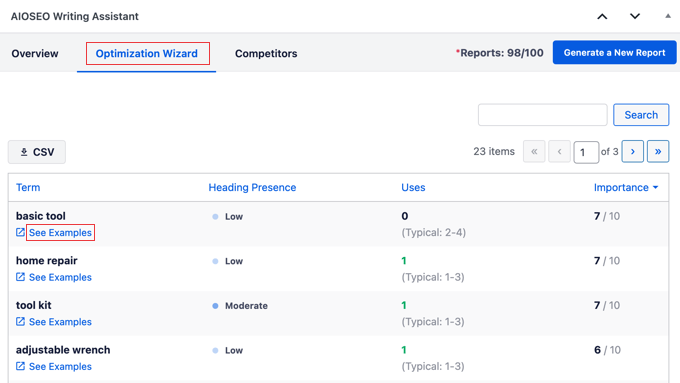
Task: Go to the first page of terms
Action: pos(534,151)
